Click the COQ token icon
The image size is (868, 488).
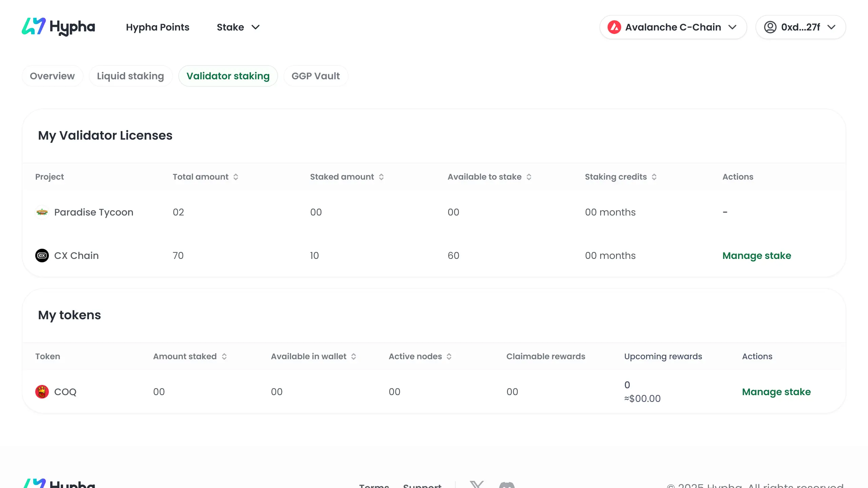(x=42, y=392)
